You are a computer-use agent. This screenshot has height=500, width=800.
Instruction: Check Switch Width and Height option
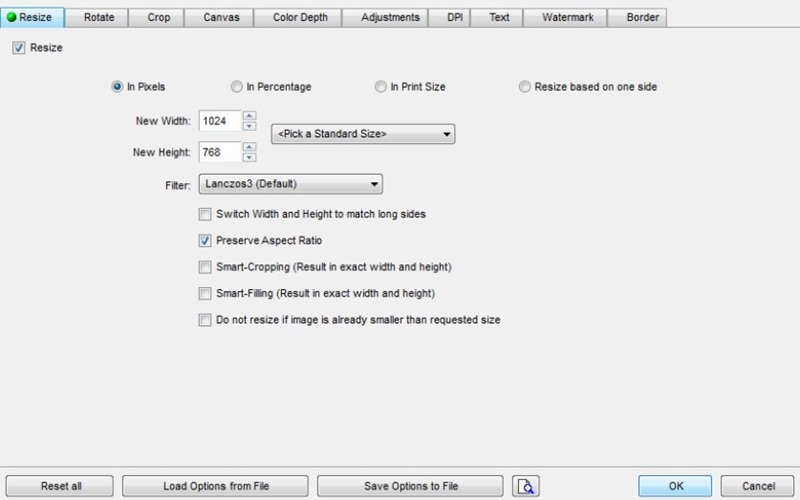coord(205,214)
